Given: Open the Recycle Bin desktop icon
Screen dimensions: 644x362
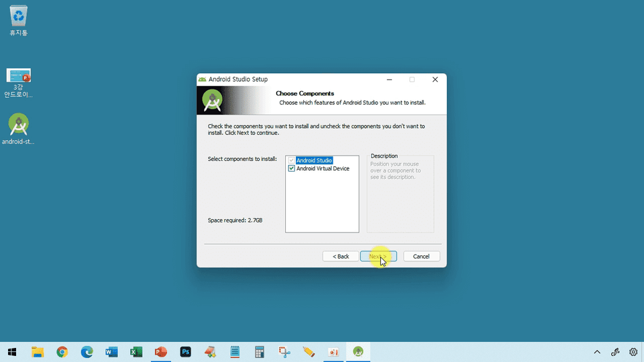Looking at the screenshot, I should tap(19, 21).
